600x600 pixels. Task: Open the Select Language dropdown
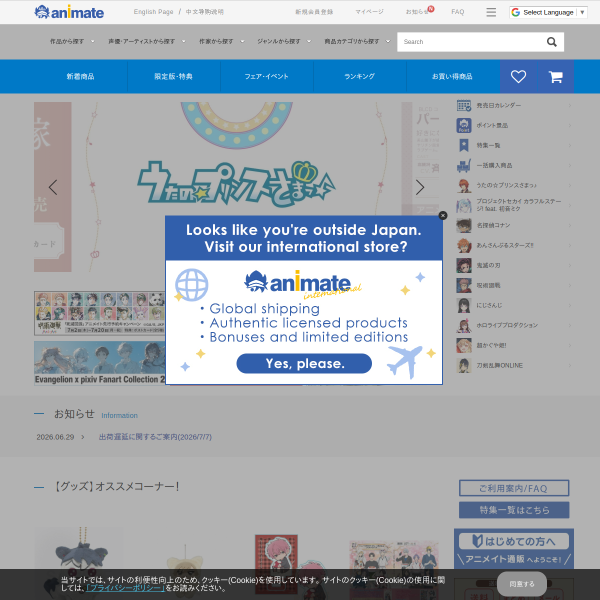[x=548, y=12]
